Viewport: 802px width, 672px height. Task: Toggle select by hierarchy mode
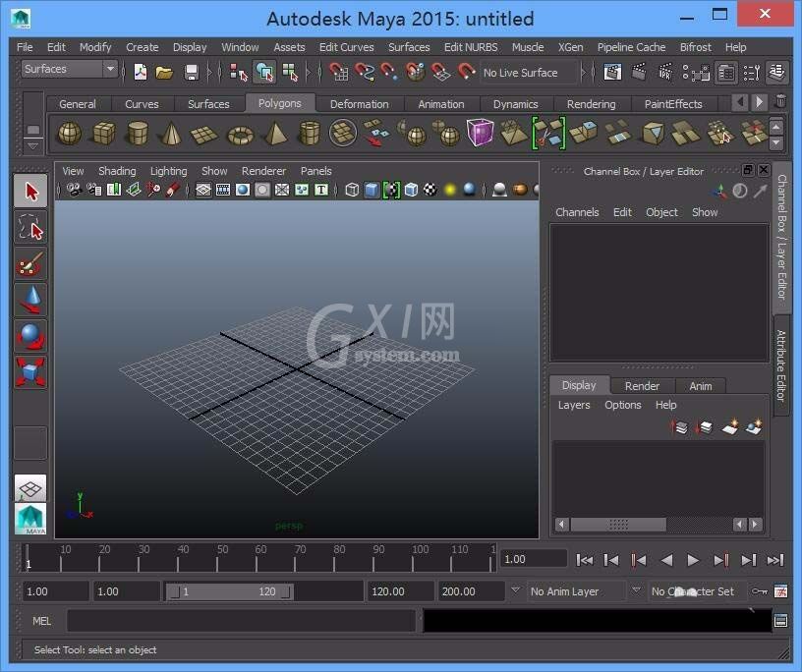238,72
